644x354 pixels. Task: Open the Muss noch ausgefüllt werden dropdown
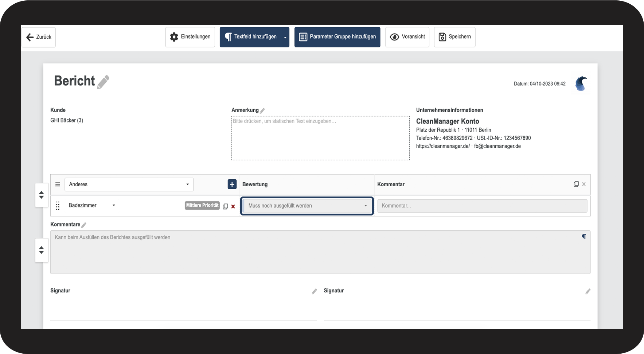point(307,206)
